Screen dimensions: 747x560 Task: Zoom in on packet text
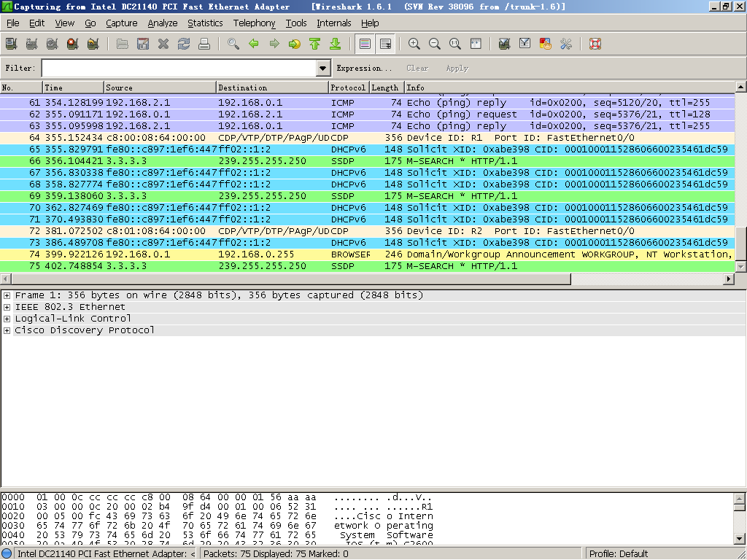coord(414,44)
